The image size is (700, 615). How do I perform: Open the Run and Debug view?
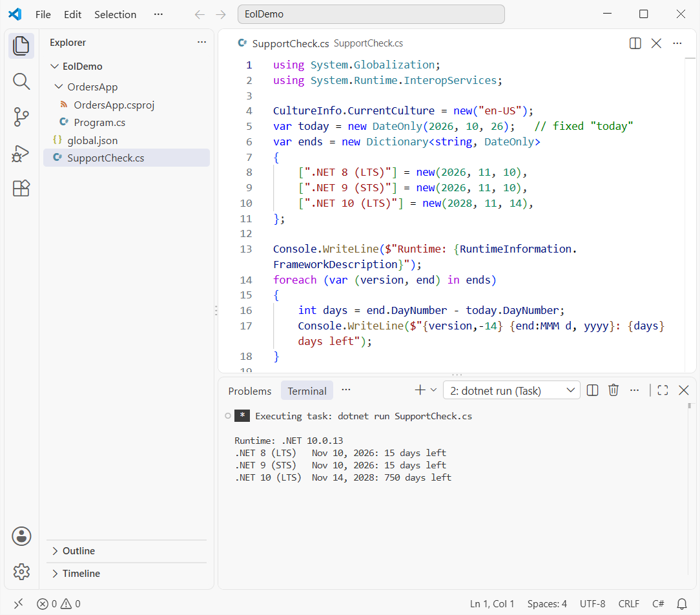[21, 153]
